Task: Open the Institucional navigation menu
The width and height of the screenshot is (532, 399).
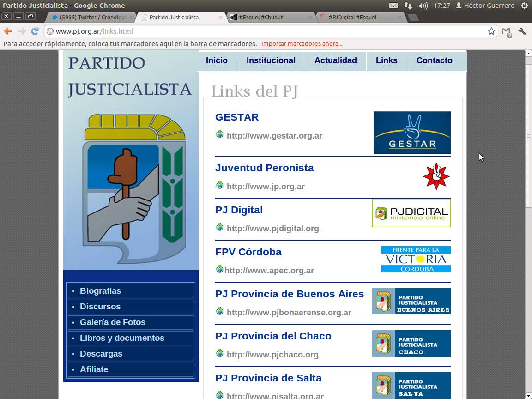Action: [x=271, y=60]
